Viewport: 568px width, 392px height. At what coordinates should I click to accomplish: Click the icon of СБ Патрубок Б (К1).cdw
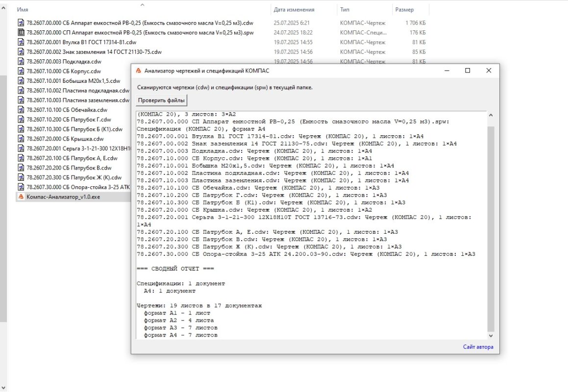[x=21, y=129]
